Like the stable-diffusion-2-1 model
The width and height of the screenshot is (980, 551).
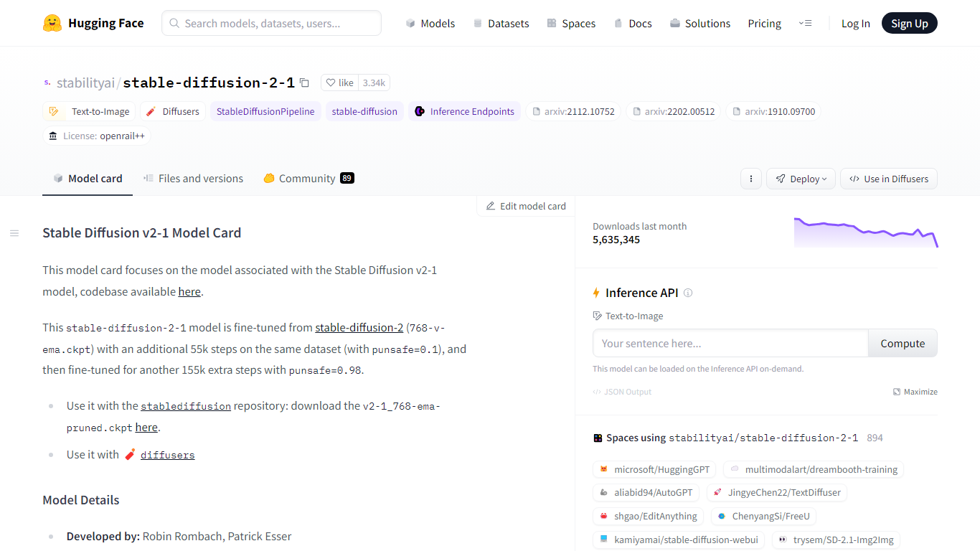[339, 83]
